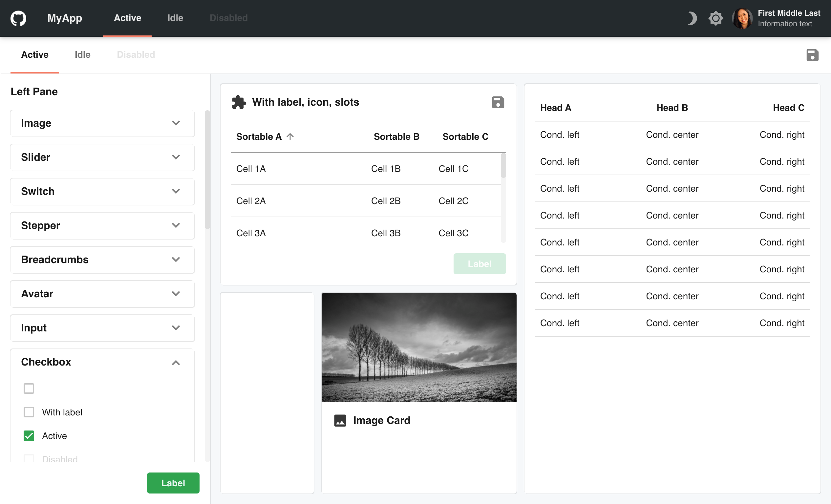
Task: Click the green Label button in left pane
Action: click(173, 483)
